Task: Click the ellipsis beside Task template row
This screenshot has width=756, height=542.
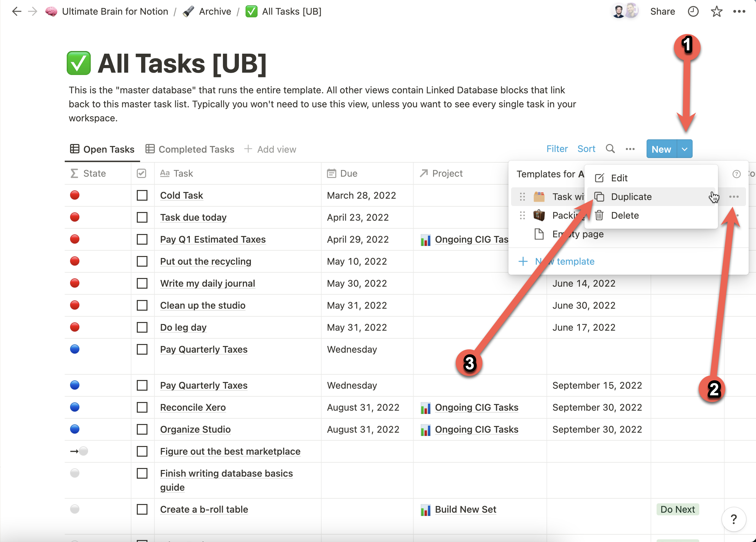Action: coord(734,197)
